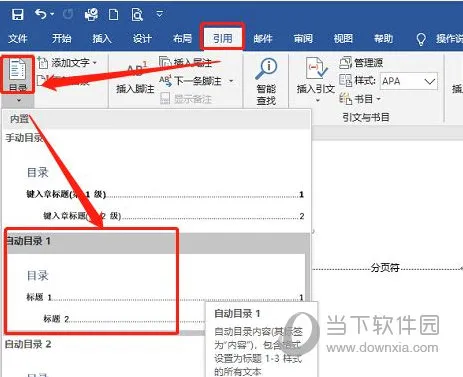Screen dimensions: 463x377
Task: Select the 引用 ribbon tab
Action: 223,38
